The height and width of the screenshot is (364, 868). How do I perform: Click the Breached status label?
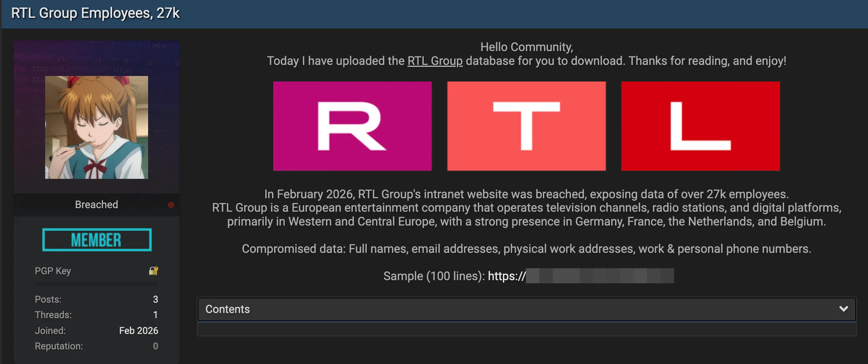point(96,205)
